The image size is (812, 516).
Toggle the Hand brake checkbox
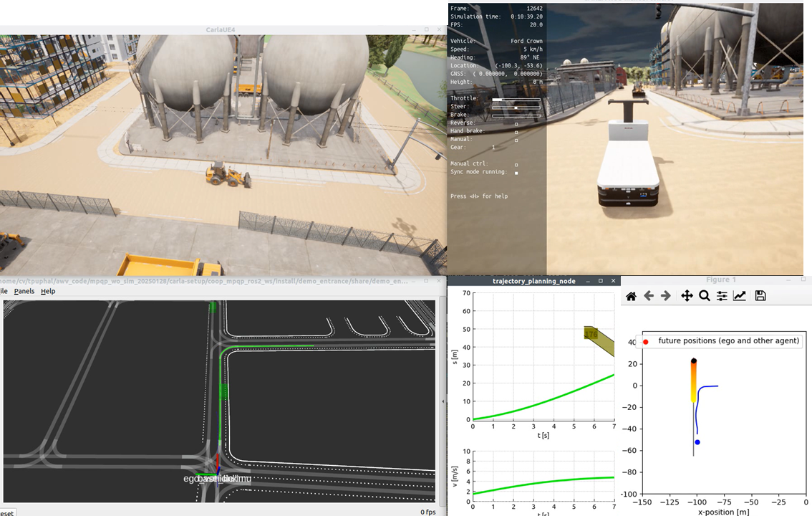pyautogui.click(x=517, y=132)
